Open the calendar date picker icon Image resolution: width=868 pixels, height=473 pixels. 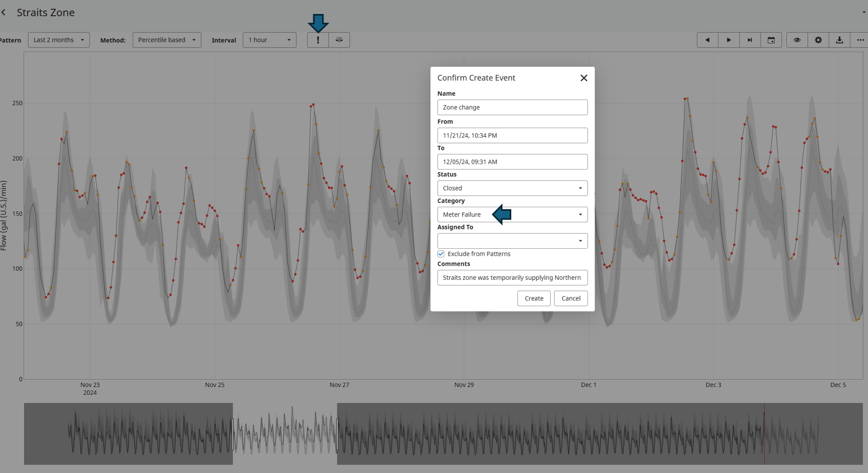pos(771,40)
